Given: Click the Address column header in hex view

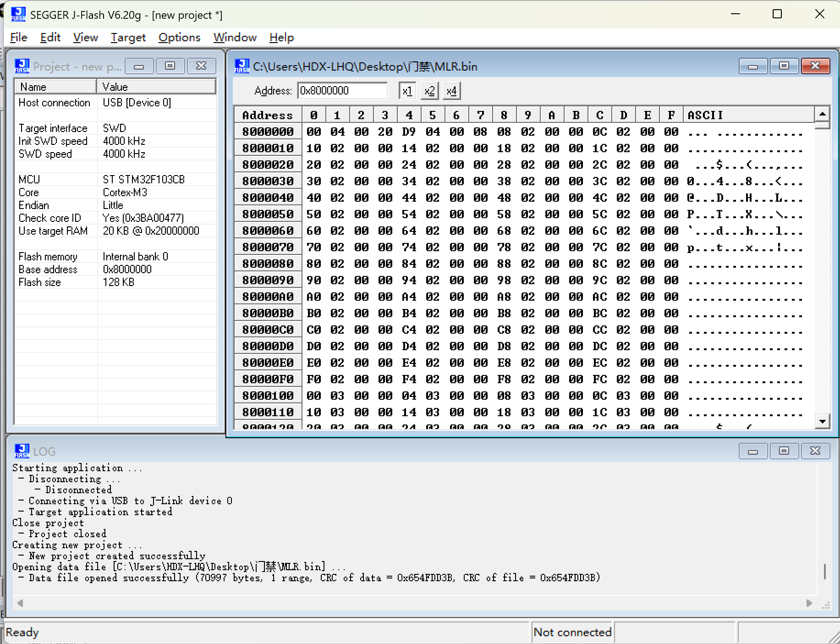Looking at the screenshot, I should 268,115.
